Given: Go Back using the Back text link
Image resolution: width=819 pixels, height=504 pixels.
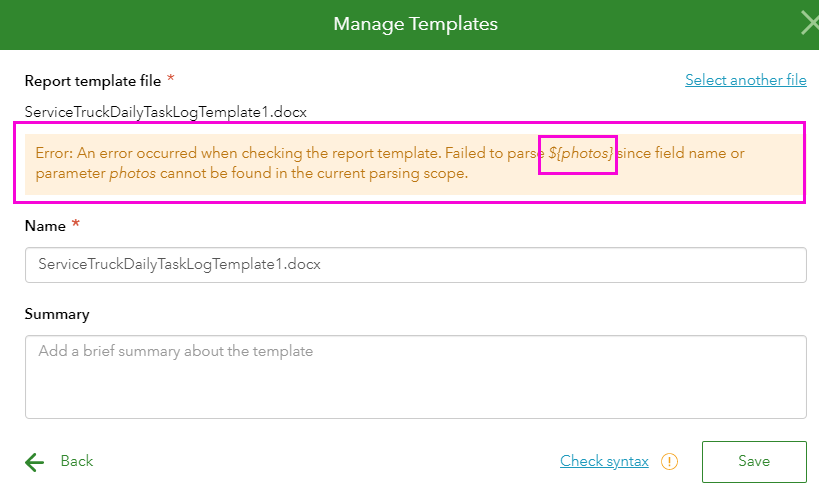Looking at the screenshot, I should (x=77, y=461).
